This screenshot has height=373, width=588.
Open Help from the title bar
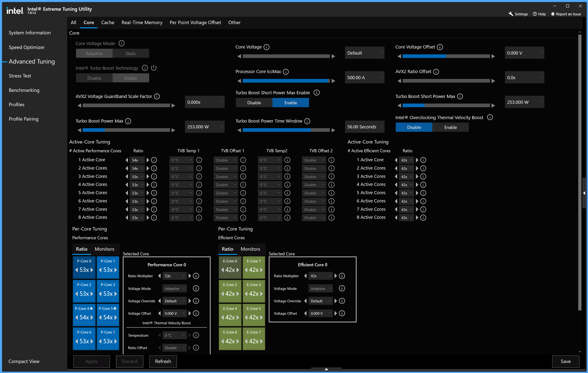click(539, 14)
